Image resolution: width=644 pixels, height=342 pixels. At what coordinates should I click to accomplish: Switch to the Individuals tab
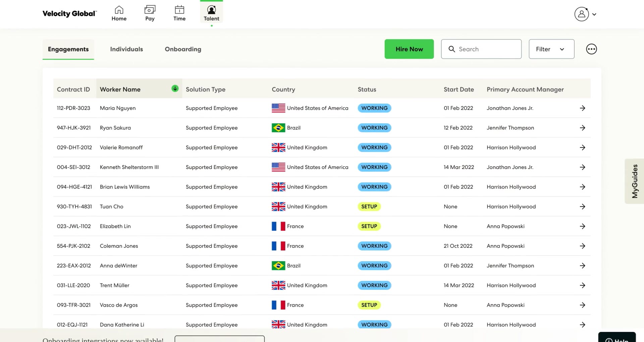(x=126, y=49)
